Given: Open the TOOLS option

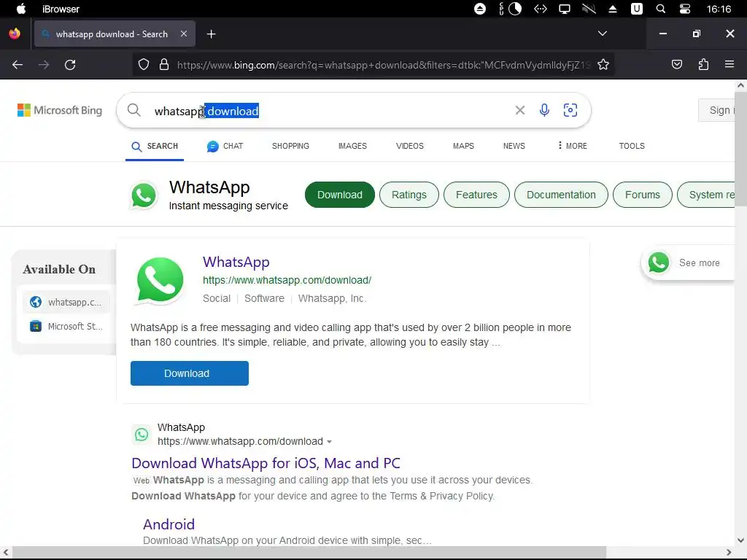Looking at the screenshot, I should tap(632, 146).
